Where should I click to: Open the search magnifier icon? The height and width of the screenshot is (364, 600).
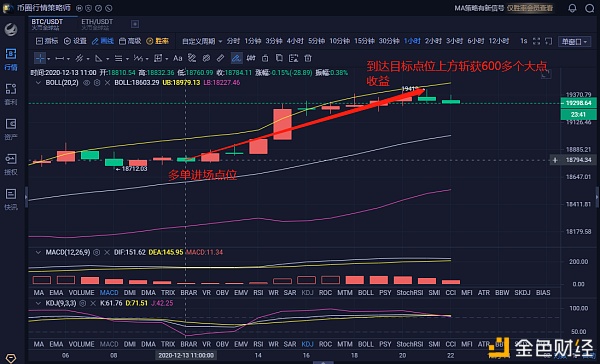pyautogui.click(x=590, y=8)
